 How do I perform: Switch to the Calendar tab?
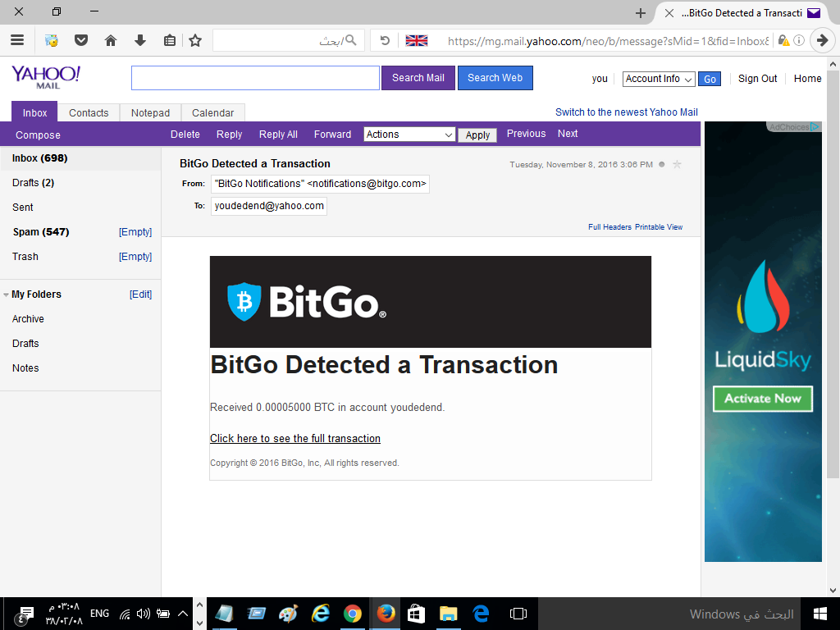point(213,113)
